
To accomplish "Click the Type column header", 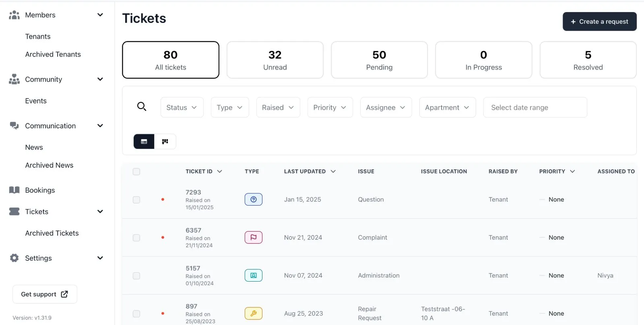I will coord(252,171).
